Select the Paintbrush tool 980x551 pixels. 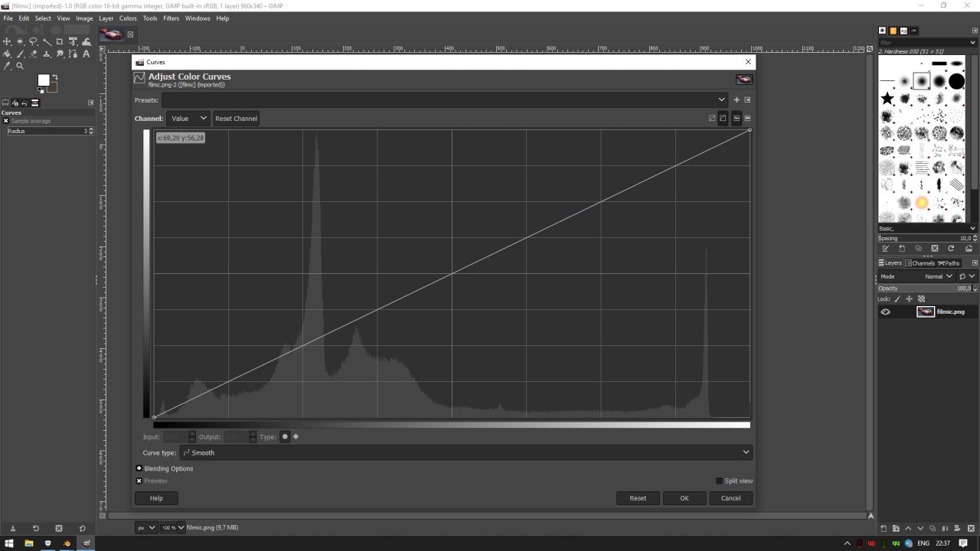click(x=20, y=54)
